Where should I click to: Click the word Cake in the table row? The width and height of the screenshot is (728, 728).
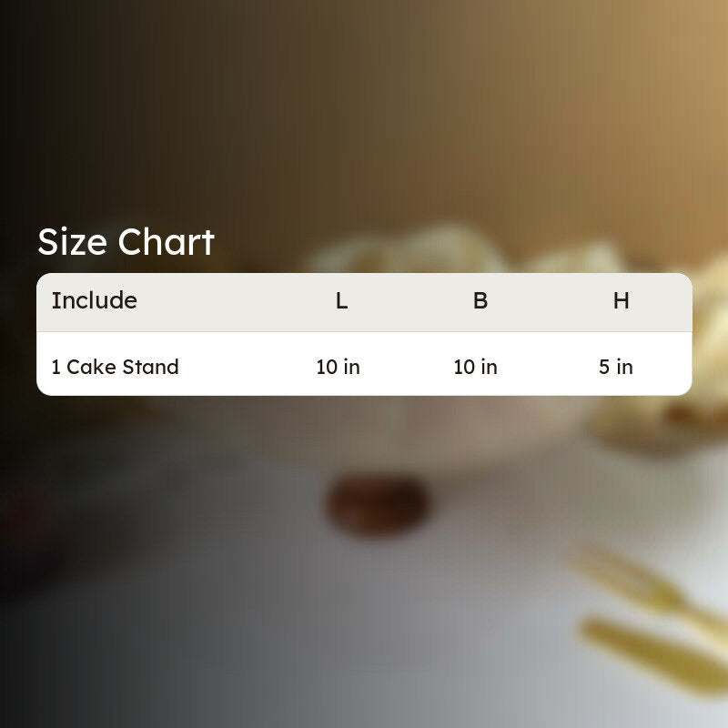click(92, 367)
